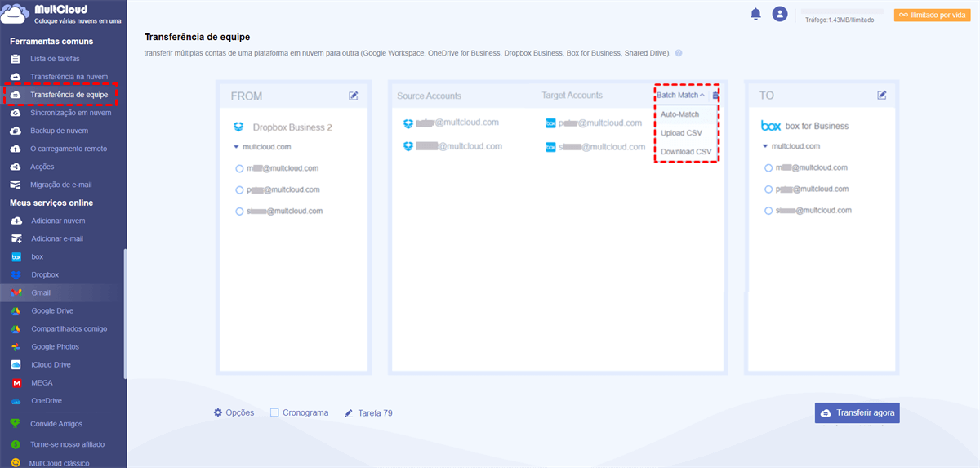The image size is (980, 468).
Task: Click the Google Photos pinwheel icon
Action: tap(16, 346)
